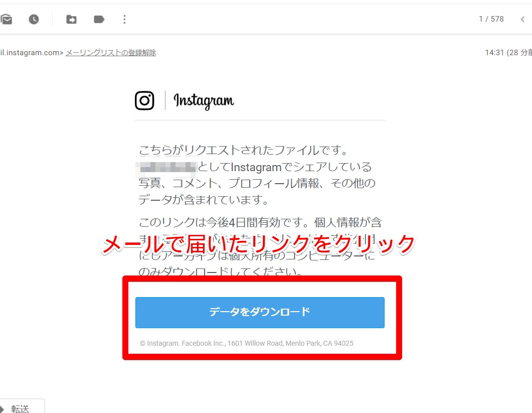Click メーリングリストの登録解除 unsubscribe link

(x=111, y=53)
